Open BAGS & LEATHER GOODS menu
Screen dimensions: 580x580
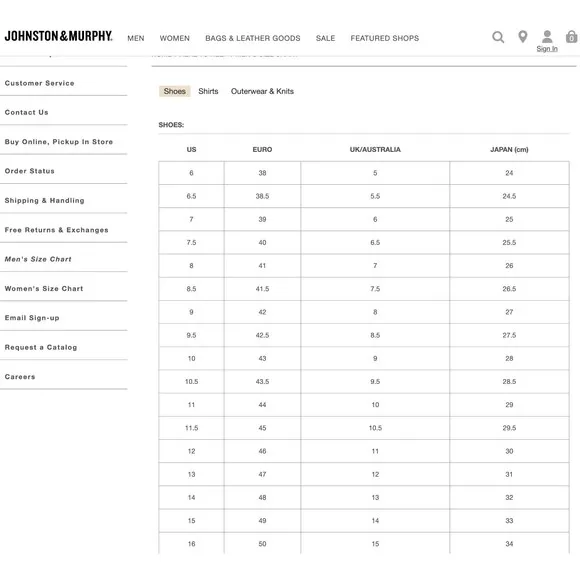pyautogui.click(x=253, y=38)
